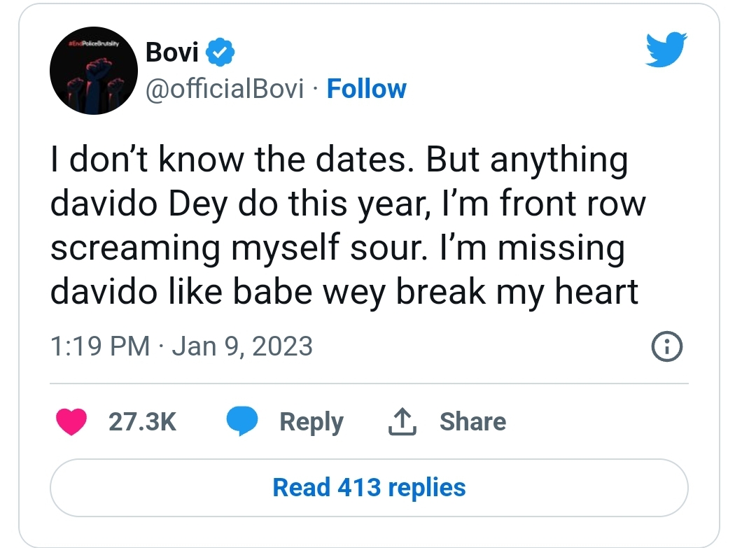The height and width of the screenshot is (548, 756).
Task: Follow the @officialBovi account
Action: (366, 89)
